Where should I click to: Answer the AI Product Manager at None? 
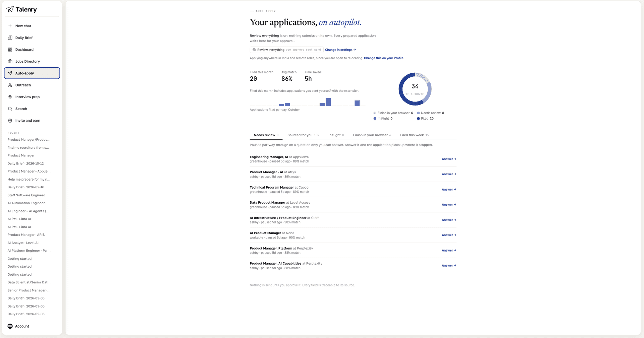(449, 235)
